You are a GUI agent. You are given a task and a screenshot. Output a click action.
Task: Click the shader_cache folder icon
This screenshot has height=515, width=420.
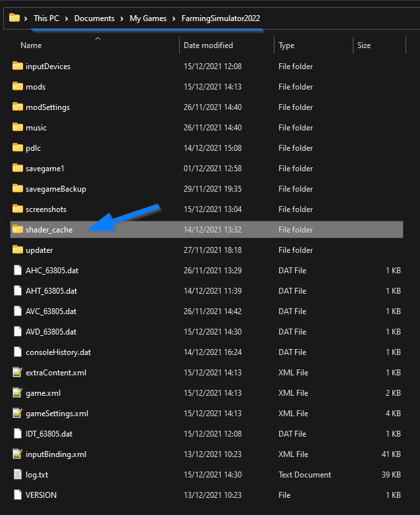tap(17, 230)
